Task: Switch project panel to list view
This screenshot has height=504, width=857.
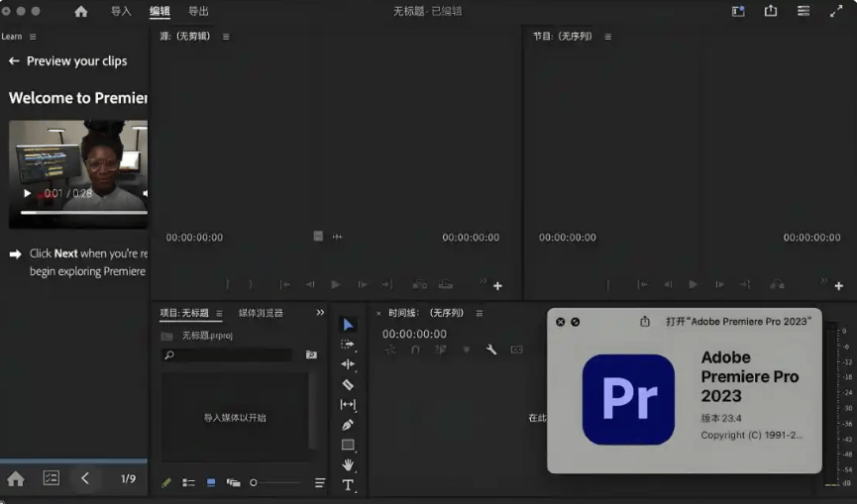Action: tap(188, 482)
